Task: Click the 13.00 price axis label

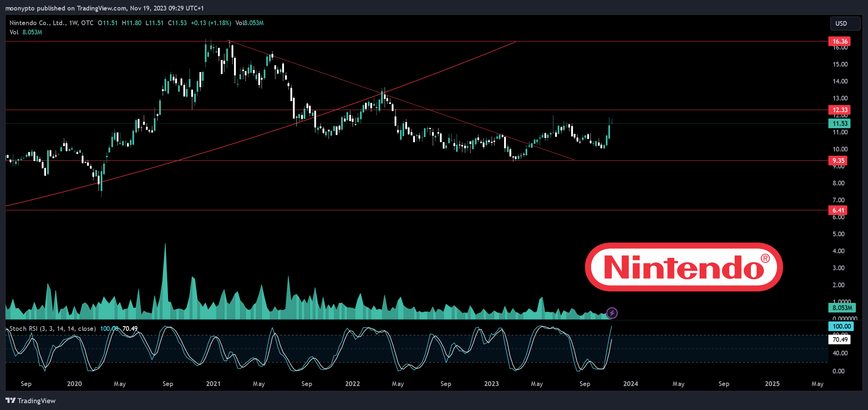Action: [840, 99]
